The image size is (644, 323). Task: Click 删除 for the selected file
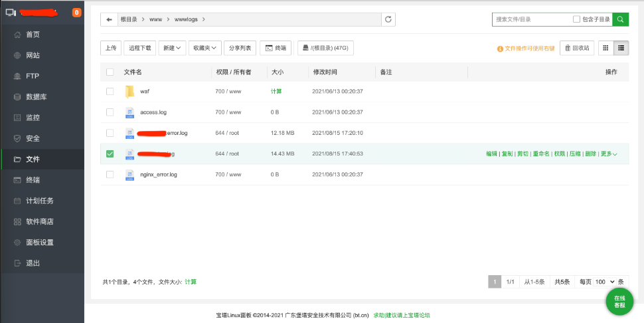click(590, 154)
